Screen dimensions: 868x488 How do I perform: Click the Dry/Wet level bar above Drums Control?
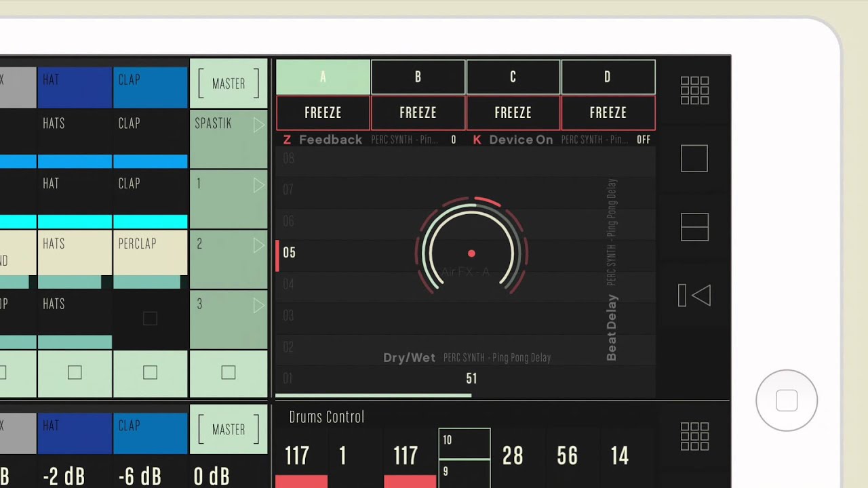coord(373,395)
